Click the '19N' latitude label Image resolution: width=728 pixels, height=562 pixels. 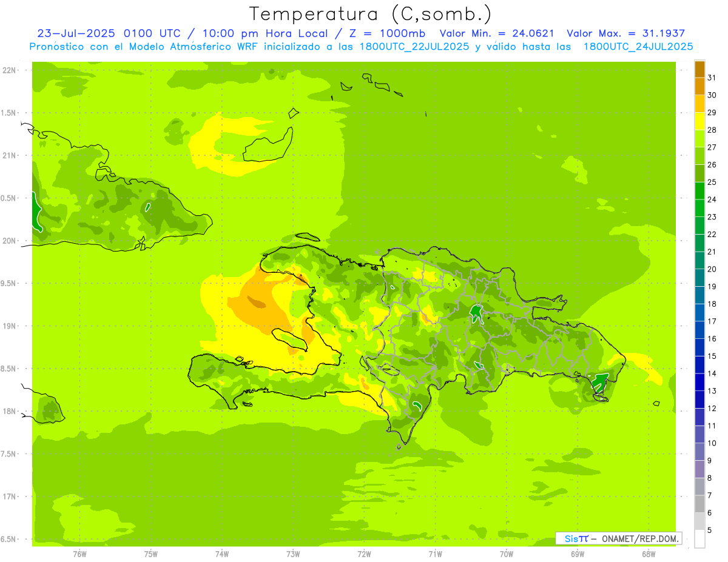(x=8, y=326)
